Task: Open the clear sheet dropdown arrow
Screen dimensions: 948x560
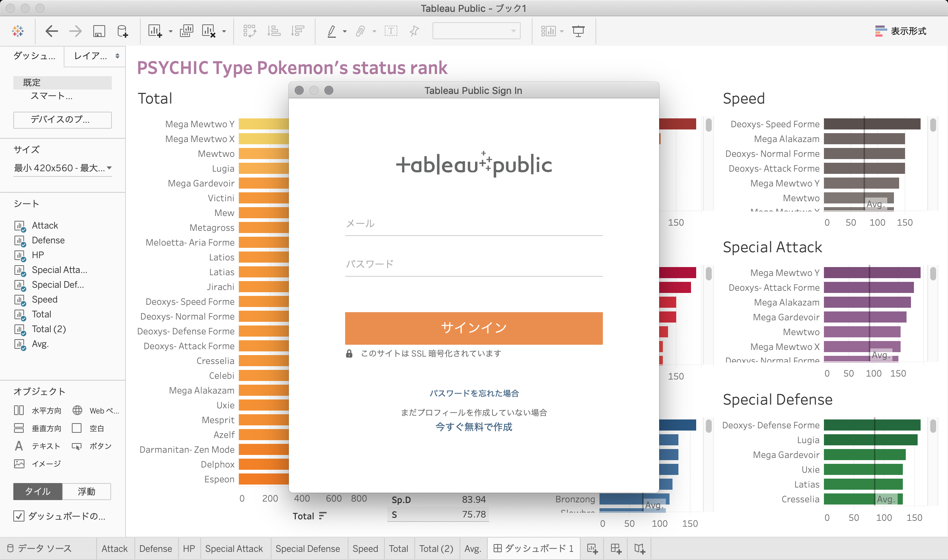Action: pos(224,31)
